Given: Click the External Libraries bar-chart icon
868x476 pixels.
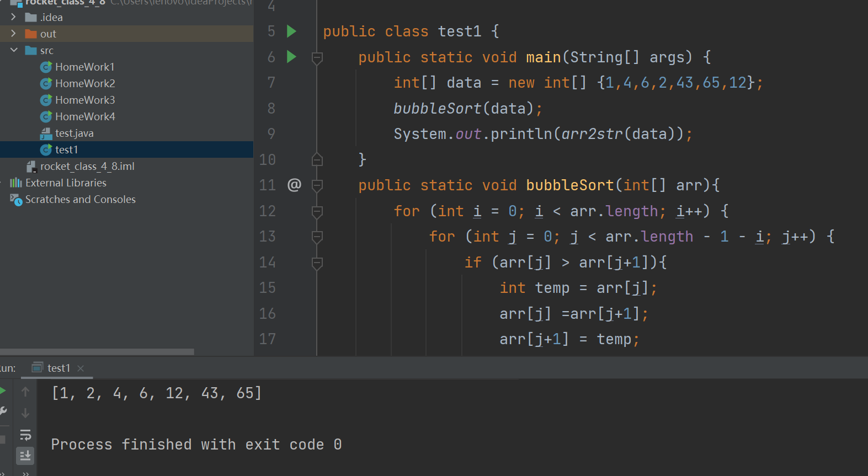Looking at the screenshot, I should point(16,183).
